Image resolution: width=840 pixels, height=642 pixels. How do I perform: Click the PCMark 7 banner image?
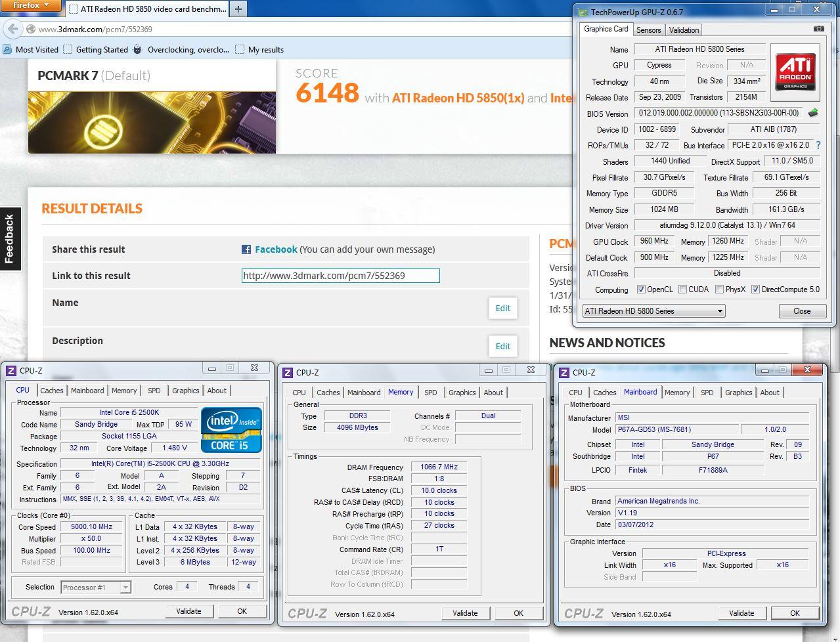tap(152, 122)
